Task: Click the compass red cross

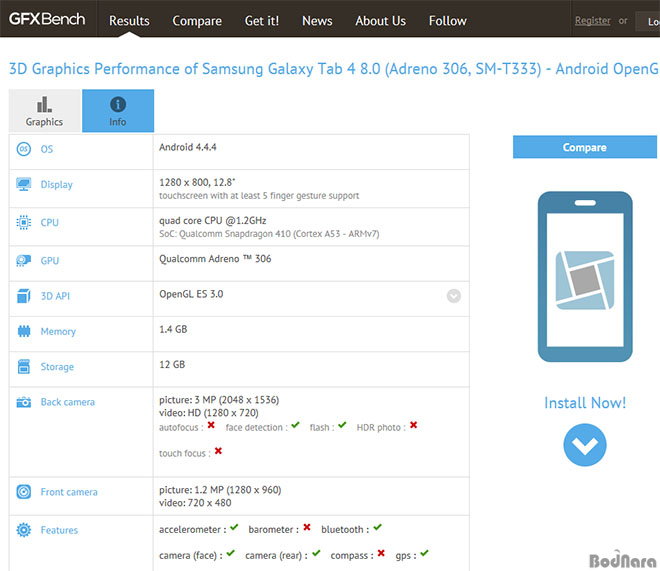Action: point(381,553)
